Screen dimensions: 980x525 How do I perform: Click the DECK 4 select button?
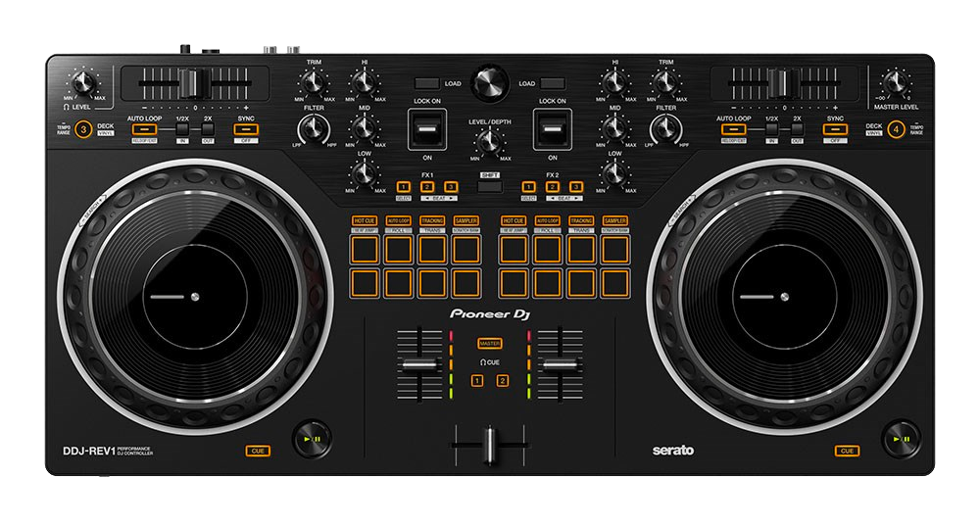(895, 128)
